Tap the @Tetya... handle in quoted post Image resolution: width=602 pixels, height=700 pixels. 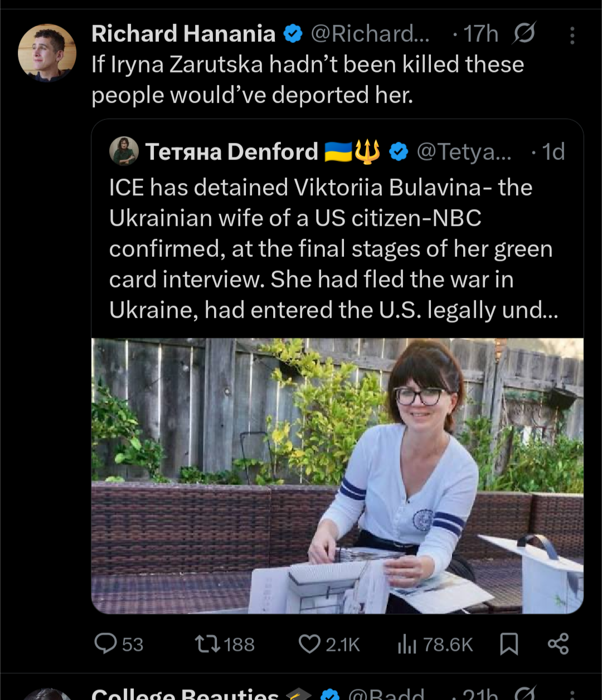pyautogui.click(x=464, y=152)
